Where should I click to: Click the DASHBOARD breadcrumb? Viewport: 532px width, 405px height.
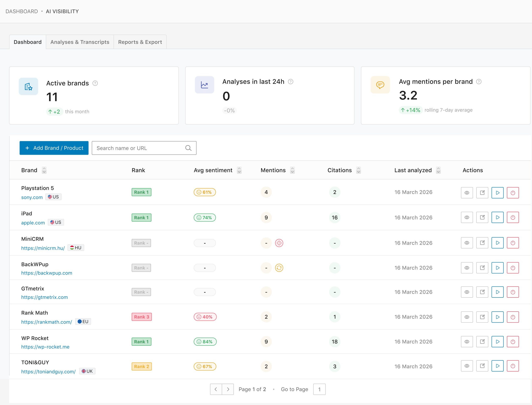pyautogui.click(x=22, y=11)
